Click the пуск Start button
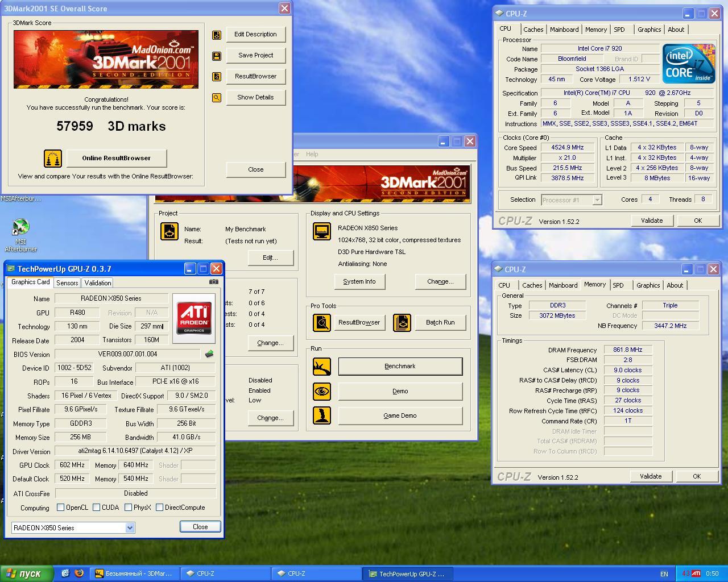Screen dimensions: 728x582 [27, 573]
